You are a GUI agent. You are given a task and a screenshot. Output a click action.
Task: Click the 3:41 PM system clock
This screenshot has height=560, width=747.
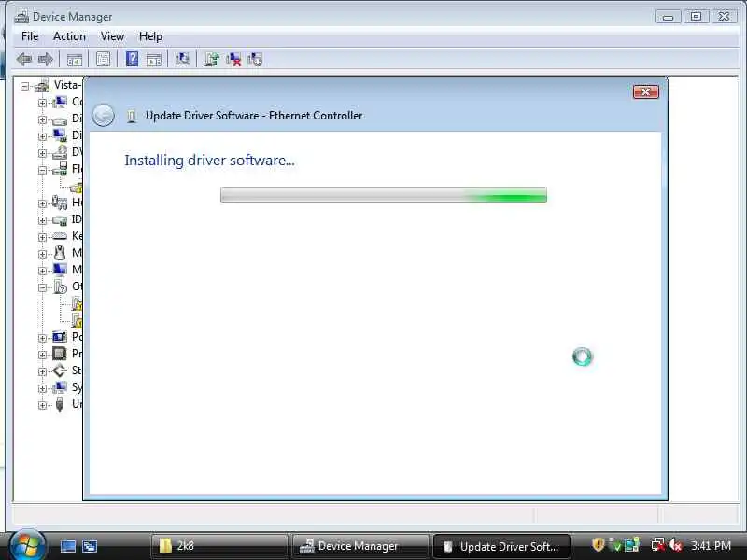tap(711, 545)
